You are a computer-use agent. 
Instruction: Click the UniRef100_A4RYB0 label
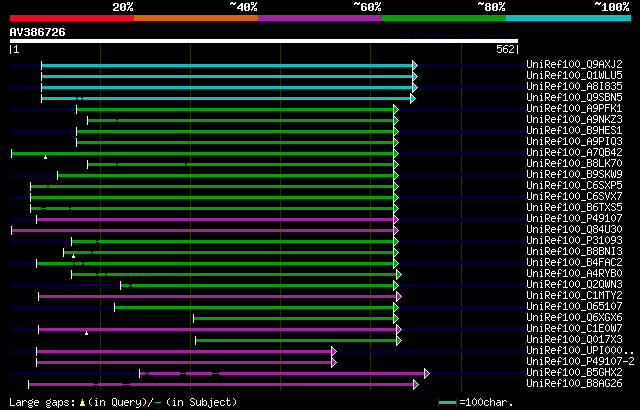pos(574,274)
